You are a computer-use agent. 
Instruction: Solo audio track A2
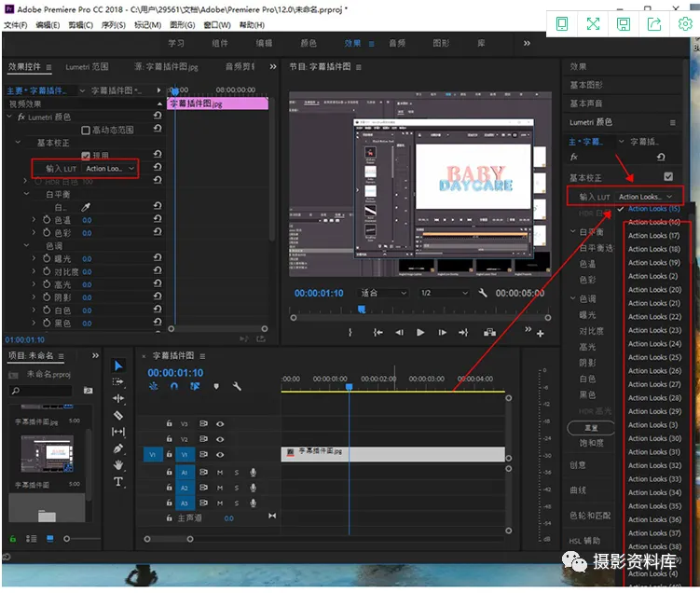[x=237, y=488]
